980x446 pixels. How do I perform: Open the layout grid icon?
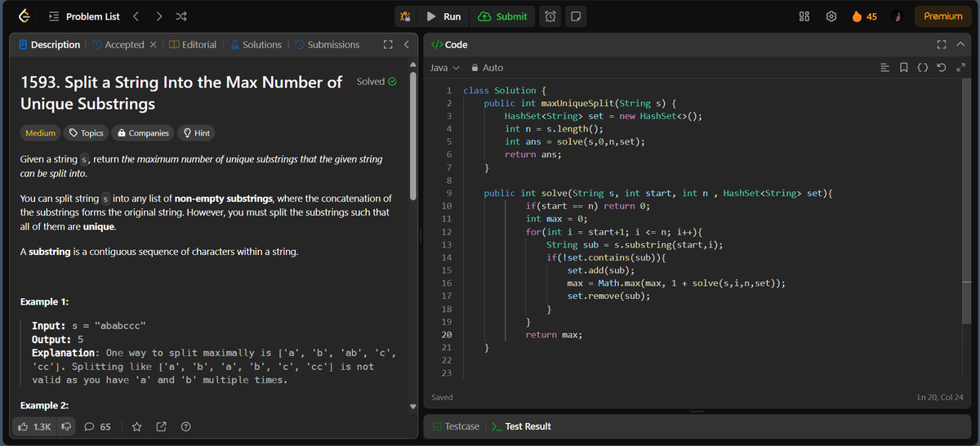[804, 16]
